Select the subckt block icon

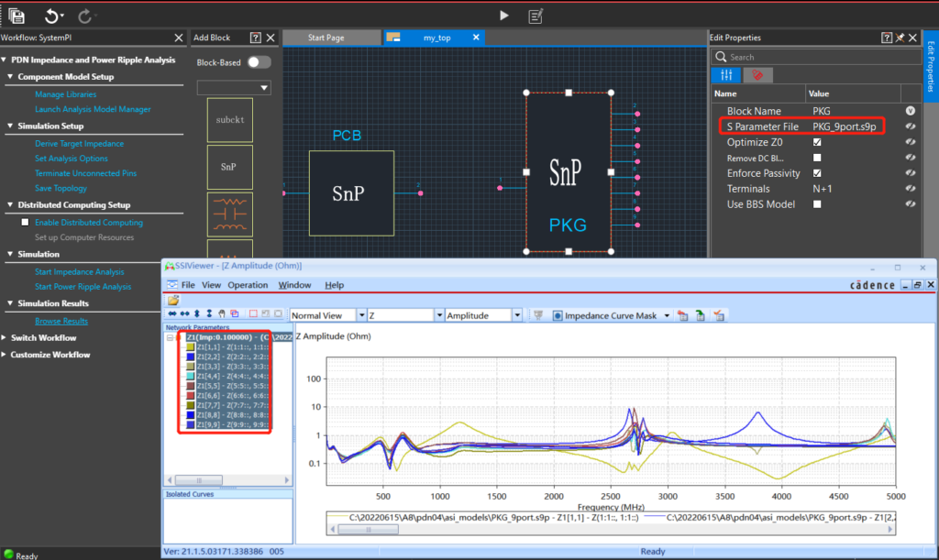[x=230, y=120]
